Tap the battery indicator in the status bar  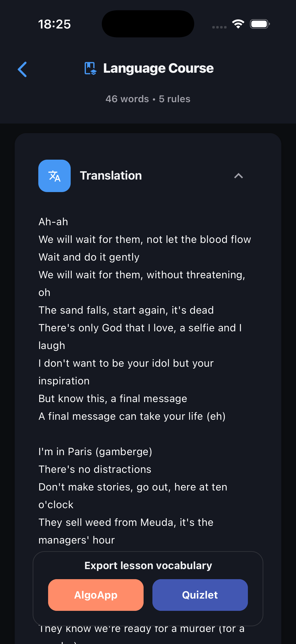coord(259,24)
